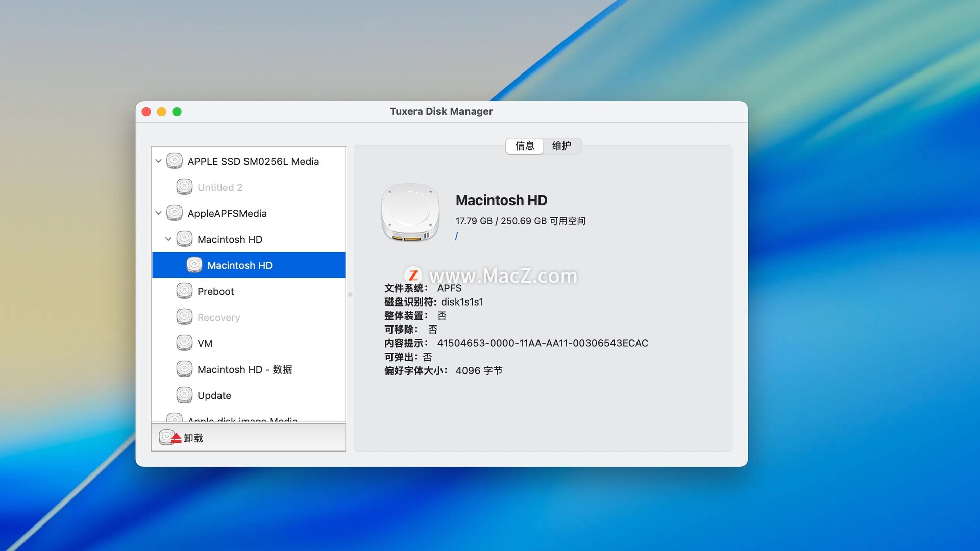Collapse the APPLE SSD SM0256L Media tree
This screenshot has height=551, width=980.
(x=159, y=161)
